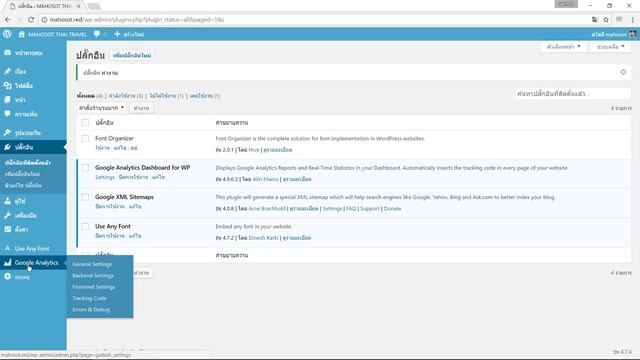Screen dimensions: 640x360
Task: Click Dinesh Karki author link
Action: [263, 238]
